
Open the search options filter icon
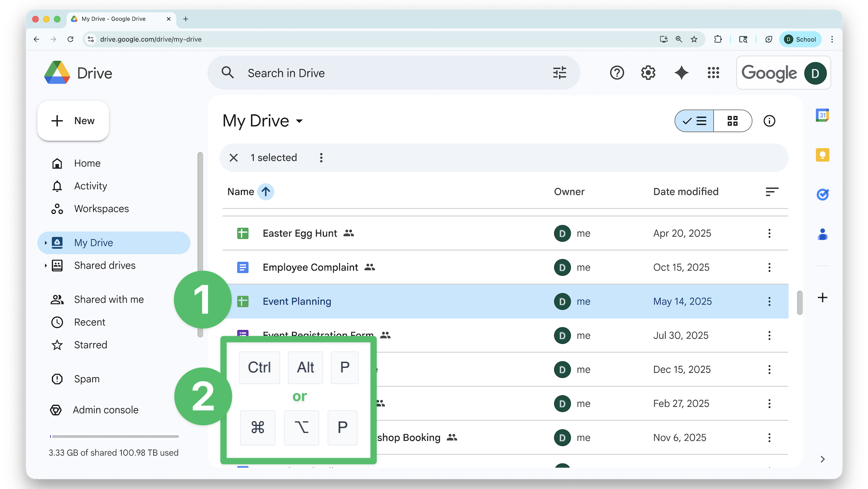coord(559,72)
